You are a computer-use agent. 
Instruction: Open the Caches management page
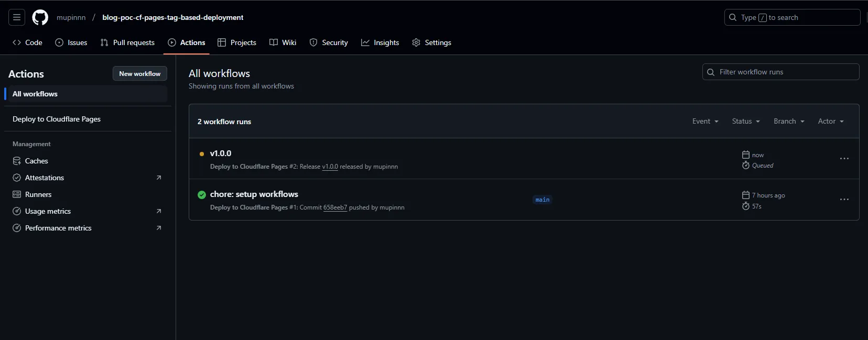[36, 161]
